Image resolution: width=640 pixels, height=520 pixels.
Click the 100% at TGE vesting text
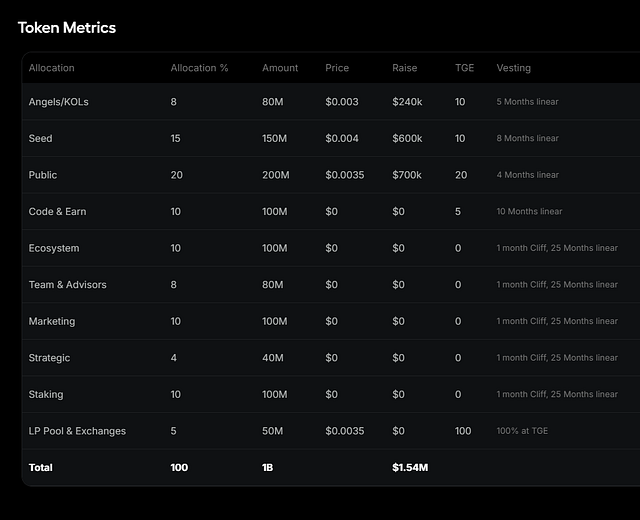pyautogui.click(x=522, y=431)
